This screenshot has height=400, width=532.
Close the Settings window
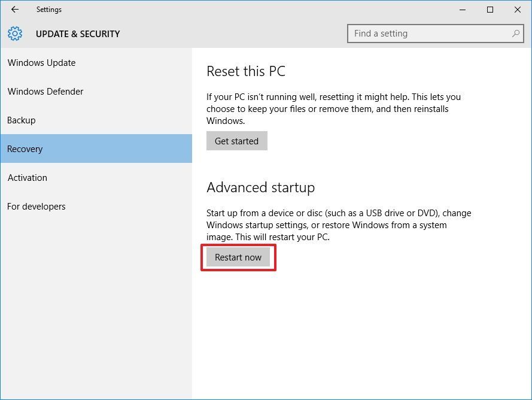517,10
